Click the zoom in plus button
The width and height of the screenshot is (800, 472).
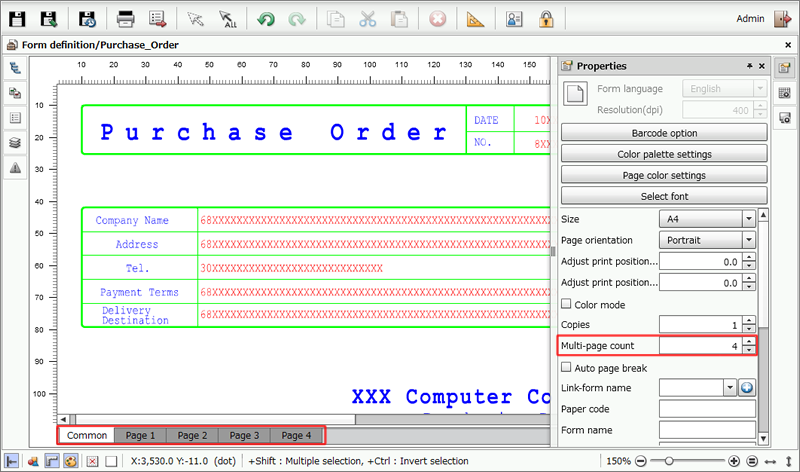[x=734, y=461]
